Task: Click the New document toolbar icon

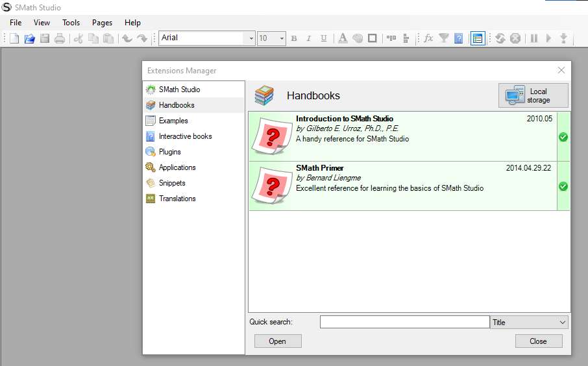Action: point(14,38)
